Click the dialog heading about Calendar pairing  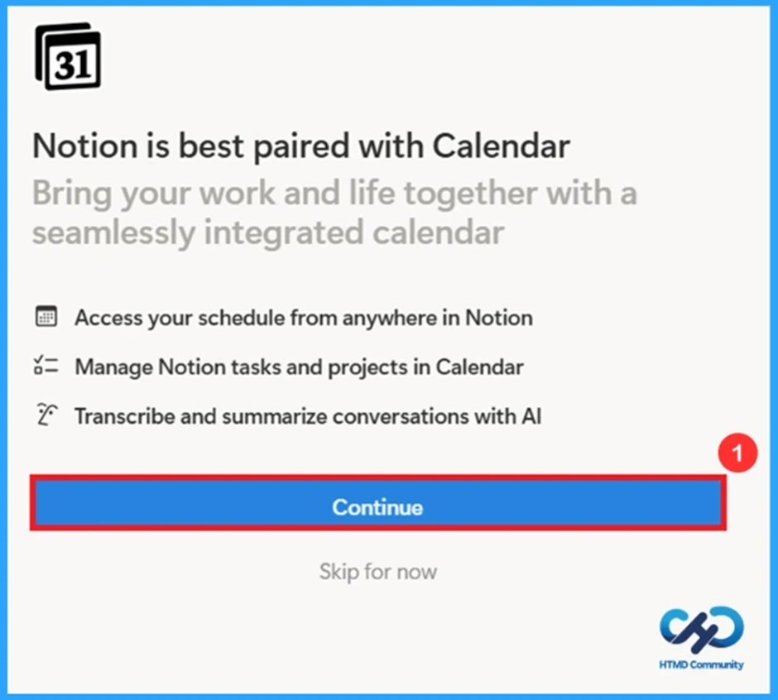tap(300, 146)
